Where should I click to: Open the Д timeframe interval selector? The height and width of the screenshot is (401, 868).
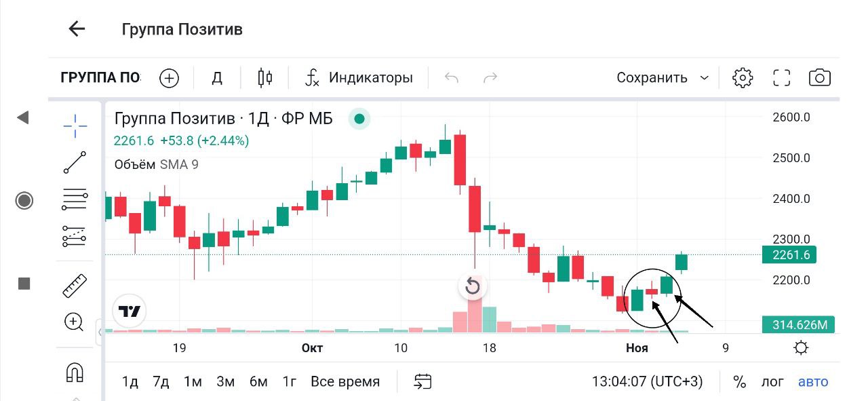[x=217, y=78]
